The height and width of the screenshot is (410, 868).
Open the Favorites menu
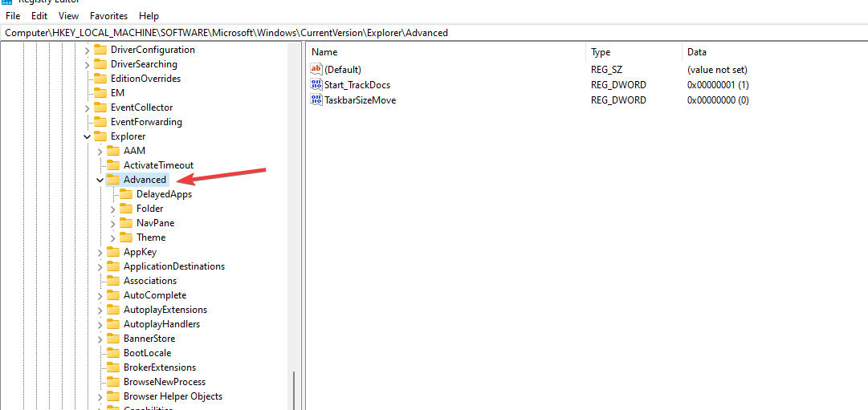pos(108,15)
